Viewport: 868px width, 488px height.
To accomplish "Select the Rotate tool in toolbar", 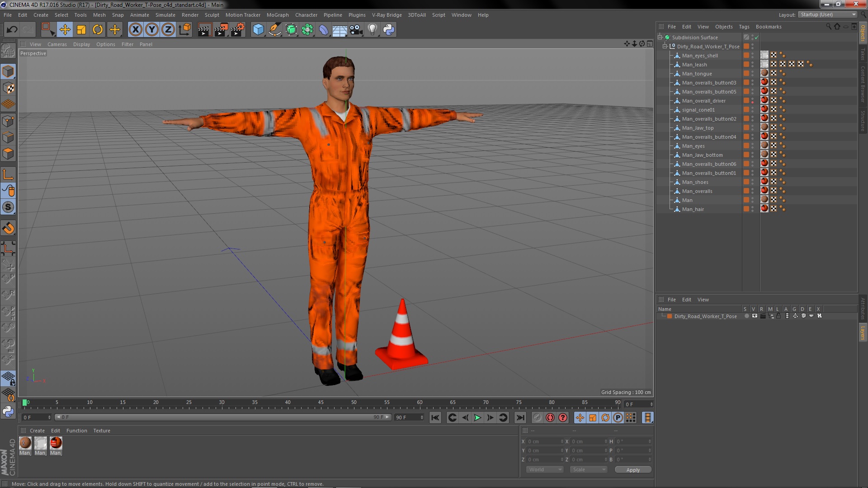I will pos(98,30).
